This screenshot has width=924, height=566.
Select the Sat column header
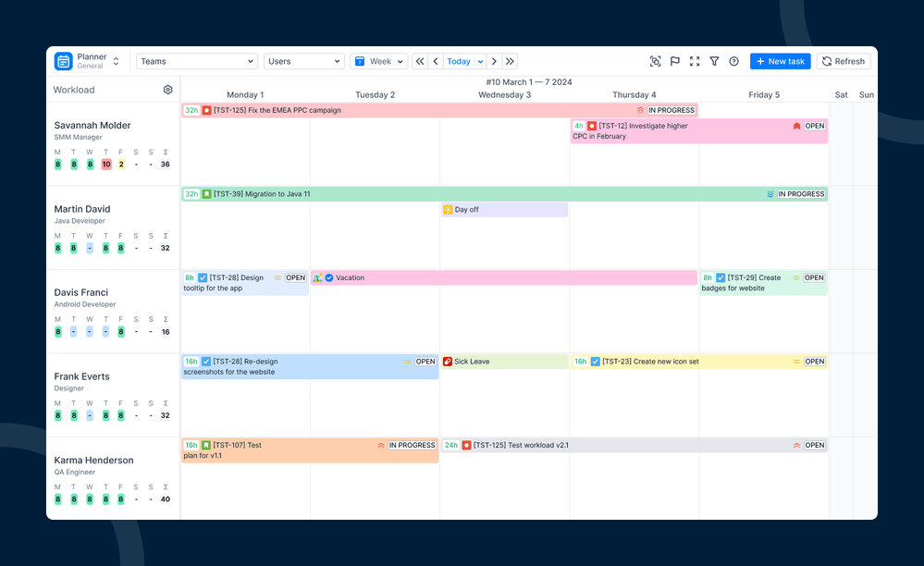tap(841, 95)
